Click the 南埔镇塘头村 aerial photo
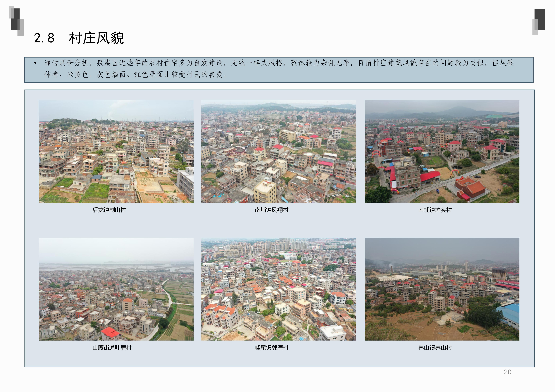 (x=442, y=151)
